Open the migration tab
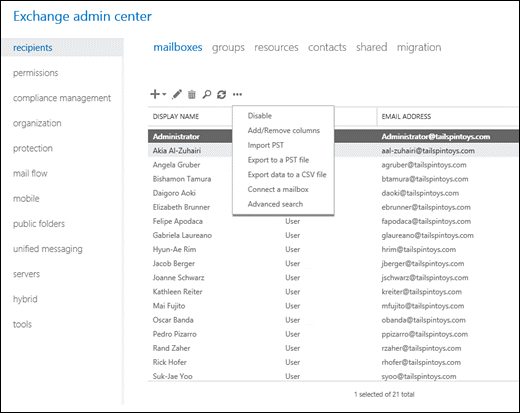This screenshot has width=520, height=413. 419,47
